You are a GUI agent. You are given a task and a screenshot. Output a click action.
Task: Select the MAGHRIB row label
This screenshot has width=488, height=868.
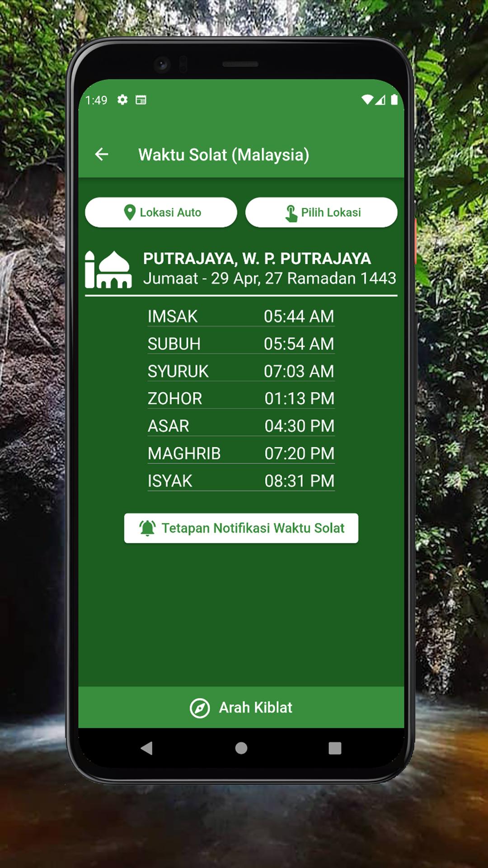coord(184,453)
